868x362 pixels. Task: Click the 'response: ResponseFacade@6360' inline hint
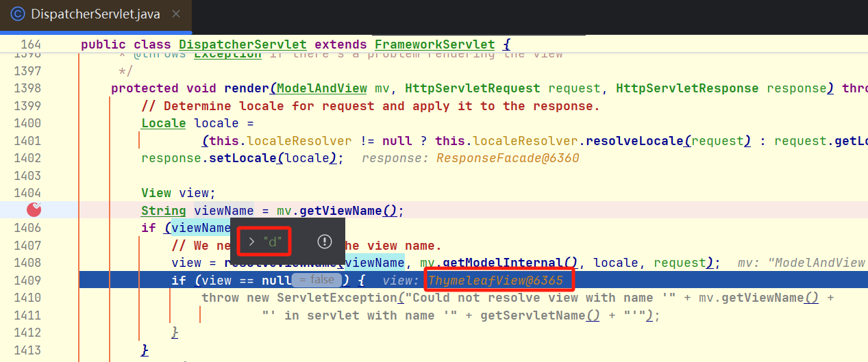tap(471, 158)
